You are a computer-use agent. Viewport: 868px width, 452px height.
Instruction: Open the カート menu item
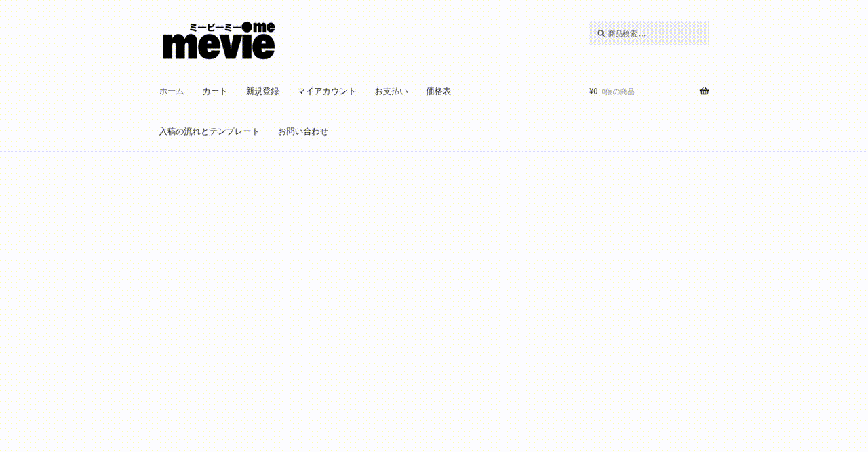pos(215,91)
